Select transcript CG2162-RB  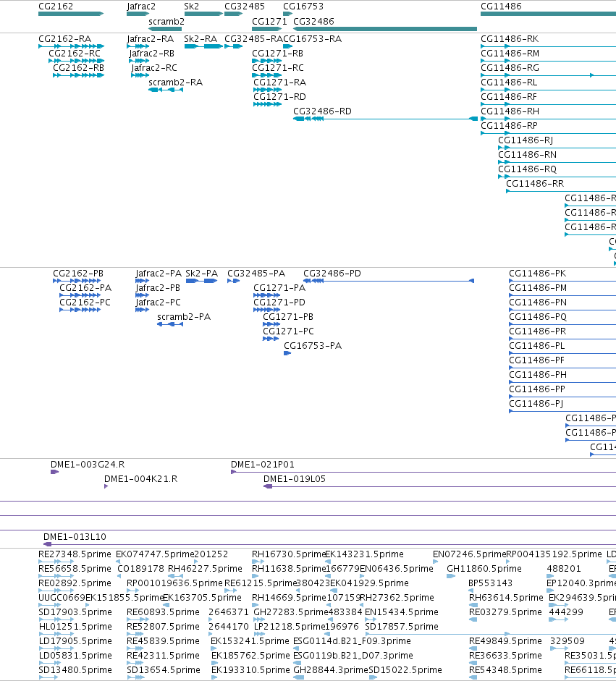click(79, 75)
